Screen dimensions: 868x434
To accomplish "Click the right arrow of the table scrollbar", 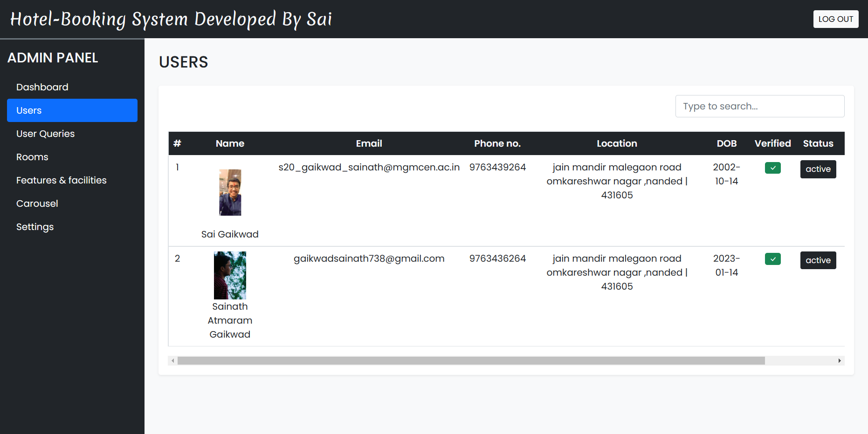I will click(x=839, y=360).
